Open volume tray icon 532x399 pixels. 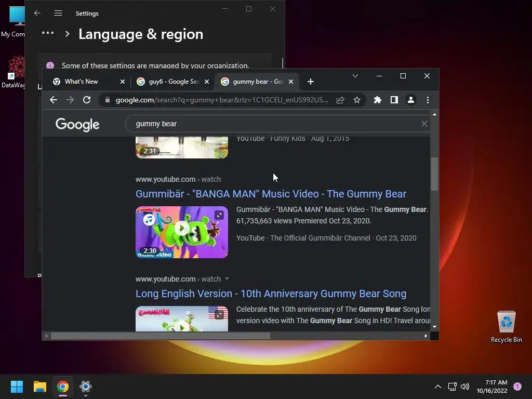pos(465,387)
